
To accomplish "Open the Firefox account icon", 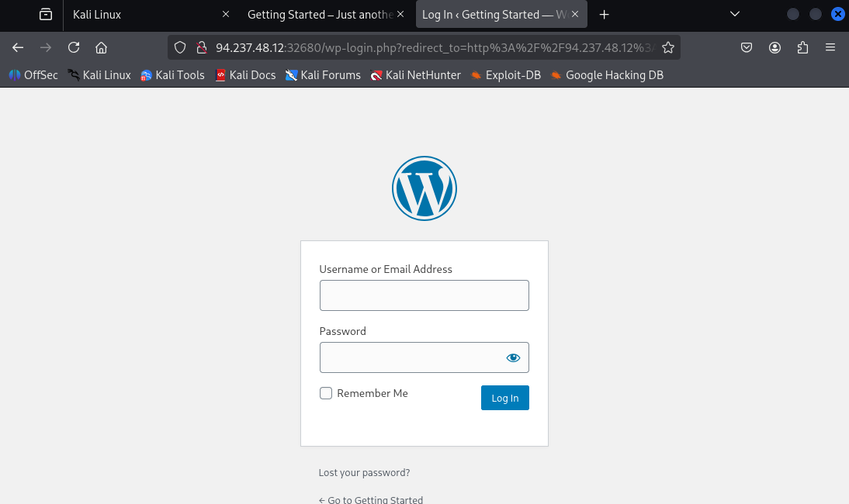I will click(x=774, y=47).
